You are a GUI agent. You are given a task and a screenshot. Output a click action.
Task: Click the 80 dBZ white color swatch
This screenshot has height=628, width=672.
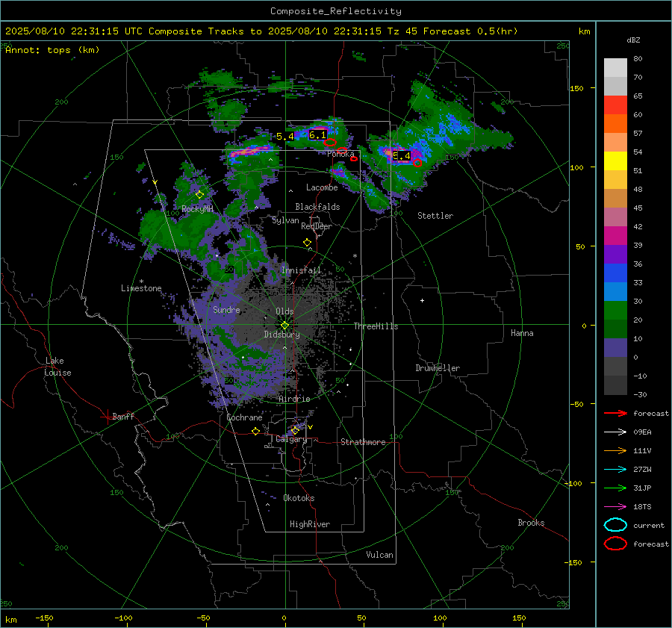(x=615, y=67)
